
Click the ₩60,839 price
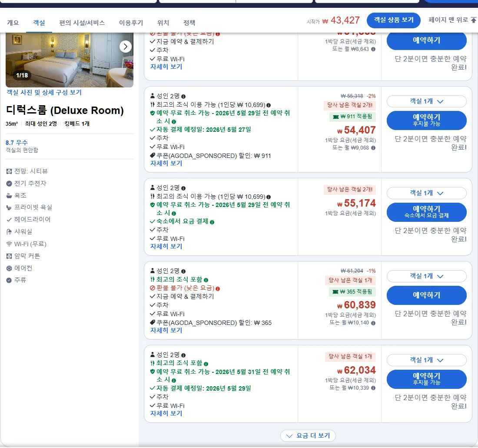[x=356, y=305]
